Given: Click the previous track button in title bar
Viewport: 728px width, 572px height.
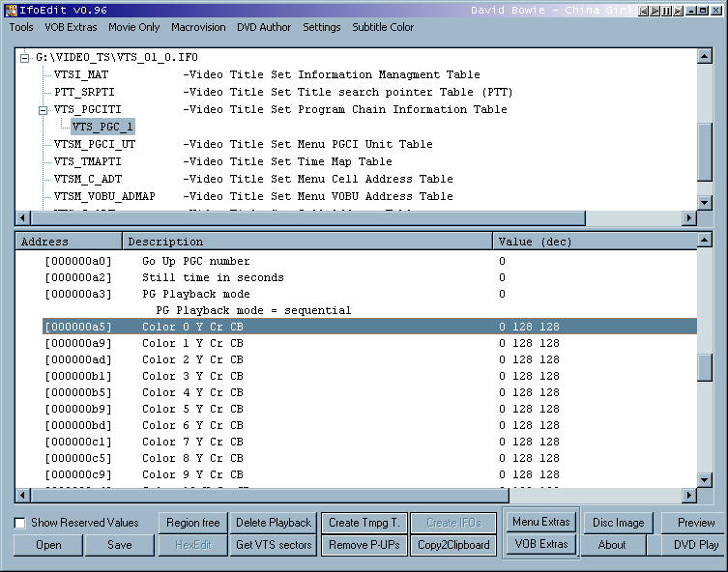Looking at the screenshot, I should pos(643,11).
